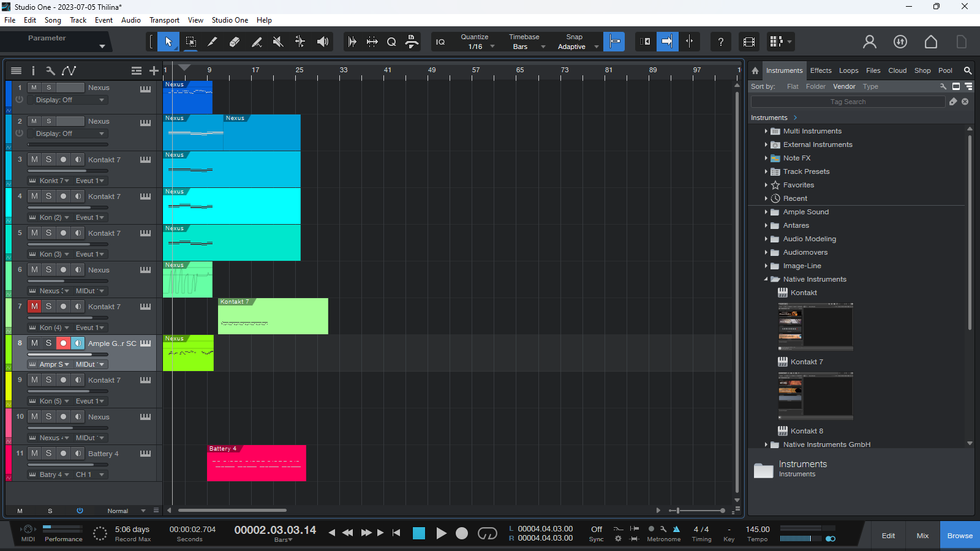Show automation curve icon
The height and width of the screenshot is (551, 980).
(x=69, y=70)
